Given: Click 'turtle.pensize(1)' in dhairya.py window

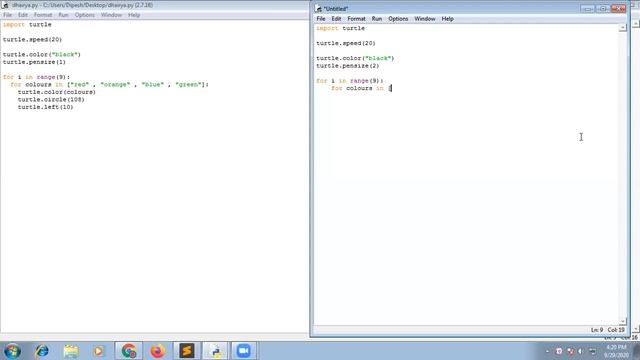Looking at the screenshot, I should click(34, 62).
